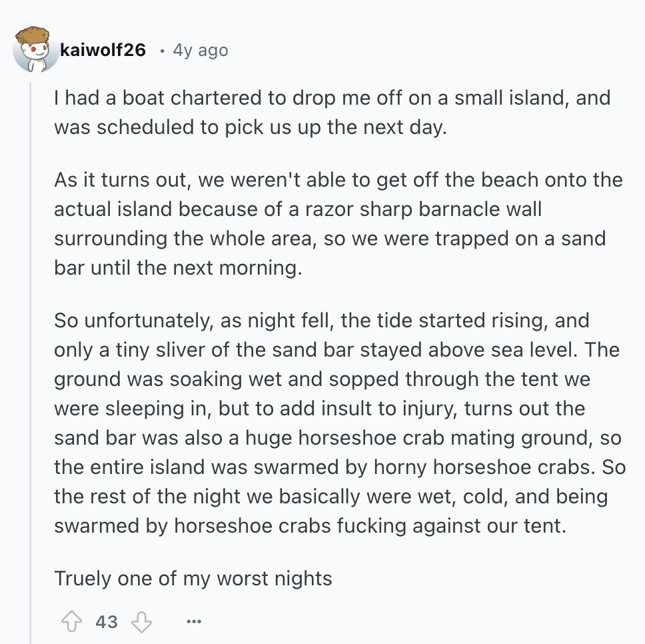Open kaiwolf26's Snoo avatar profile picture
Viewport: 645px width, 644px height.
[36, 50]
